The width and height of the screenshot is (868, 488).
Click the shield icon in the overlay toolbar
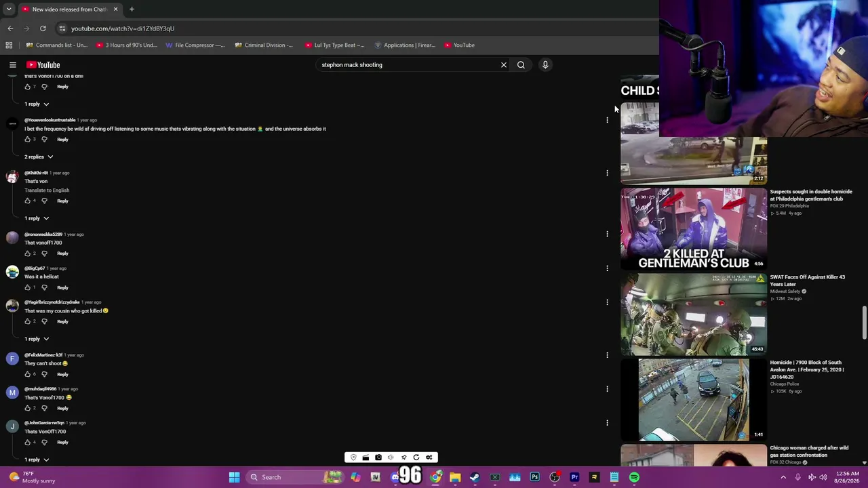point(353,457)
